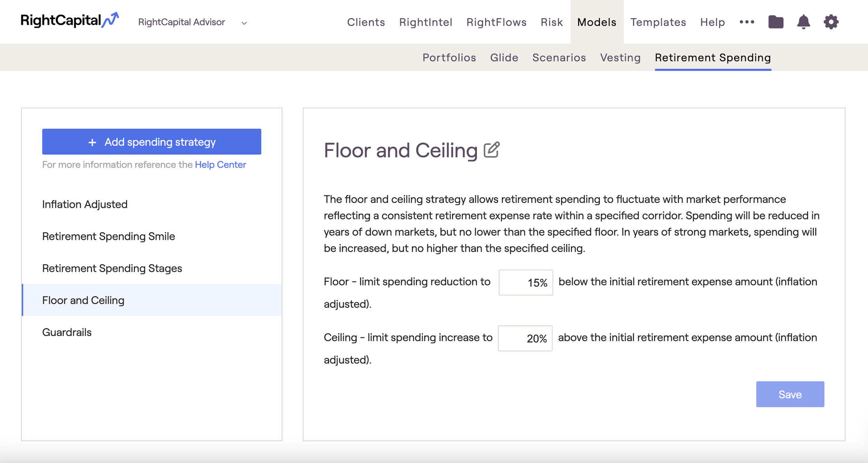Select Floor and Ceiling strategy in list
The width and height of the screenshot is (868, 463).
152,300
